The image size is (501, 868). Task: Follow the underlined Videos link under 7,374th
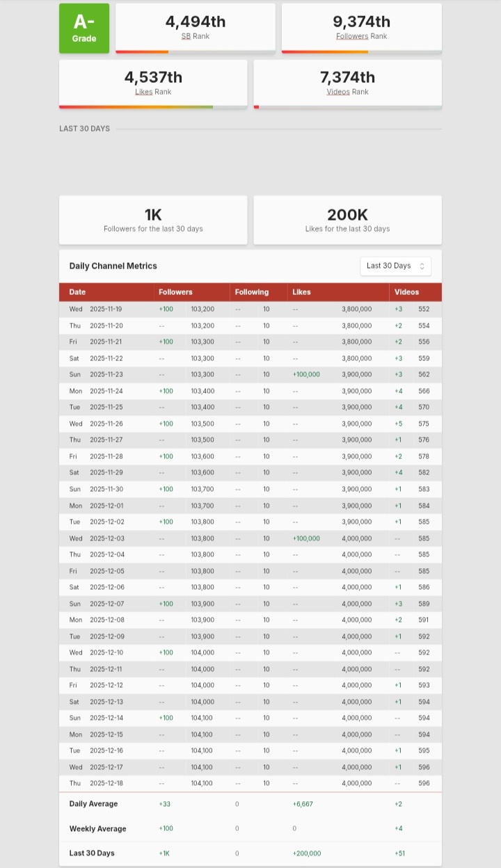[x=338, y=92]
